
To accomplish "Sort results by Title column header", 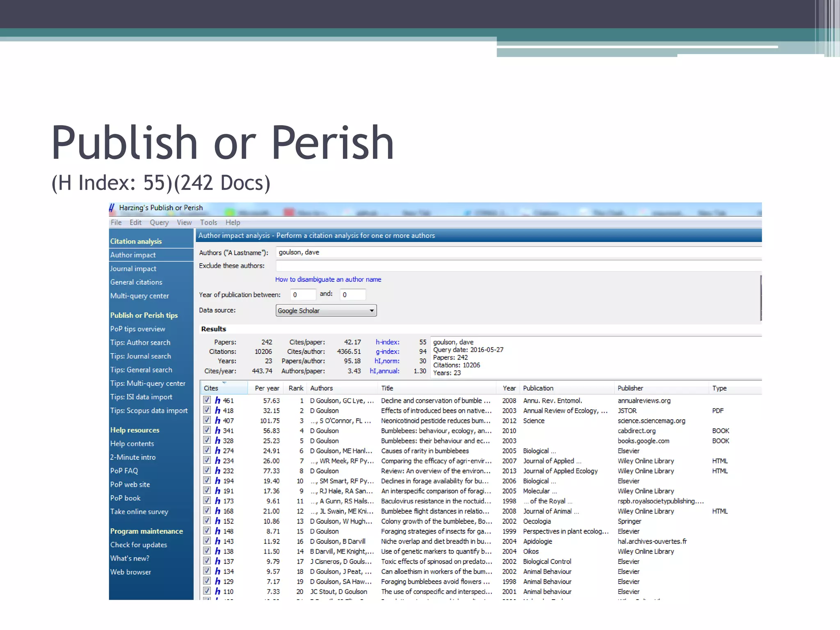I will [437, 388].
